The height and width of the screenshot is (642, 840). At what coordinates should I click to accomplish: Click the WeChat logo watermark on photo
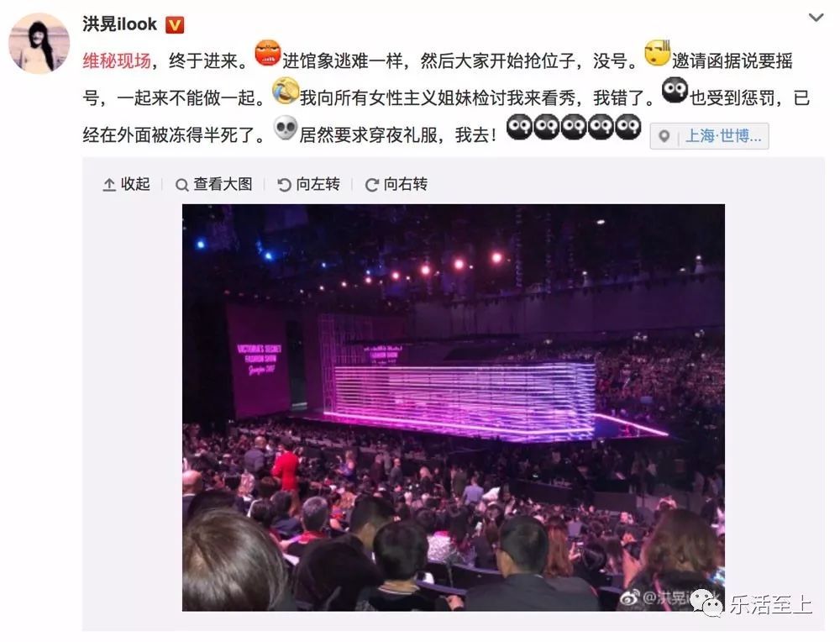point(706,603)
